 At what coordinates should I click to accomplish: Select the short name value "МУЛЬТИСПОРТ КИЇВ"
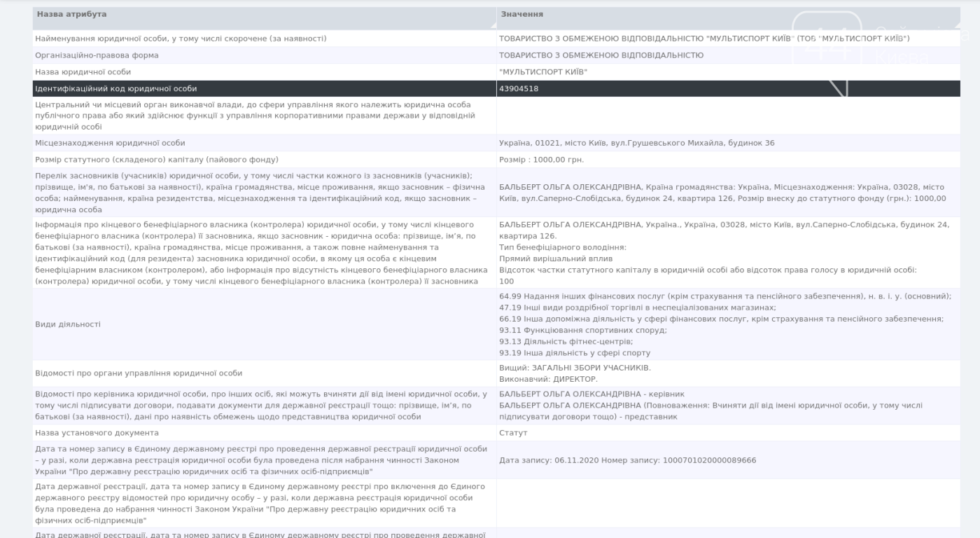543,72
